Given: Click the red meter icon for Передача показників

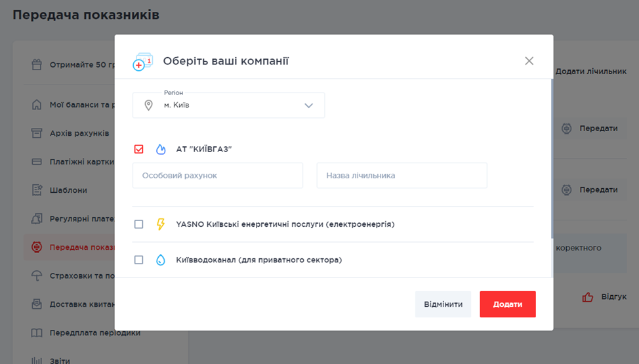Looking at the screenshot, I should tap(37, 247).
